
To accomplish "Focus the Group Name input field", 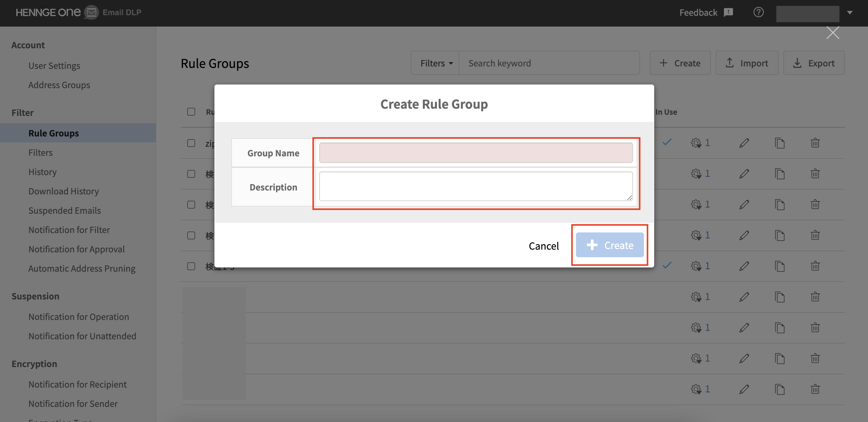I will click(476, 152).
